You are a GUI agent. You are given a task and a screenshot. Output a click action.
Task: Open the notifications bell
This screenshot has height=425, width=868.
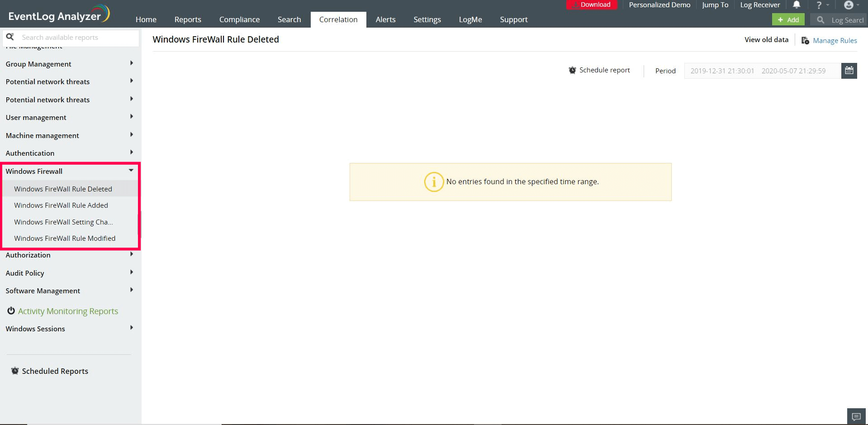(797, 5)
